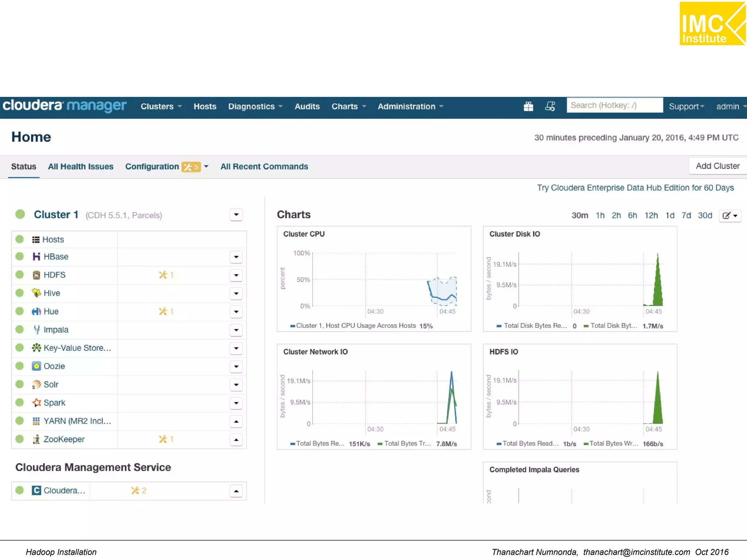Open the Cluster 1 actions dropdown
Screen dimensions: 747x560
236,215
